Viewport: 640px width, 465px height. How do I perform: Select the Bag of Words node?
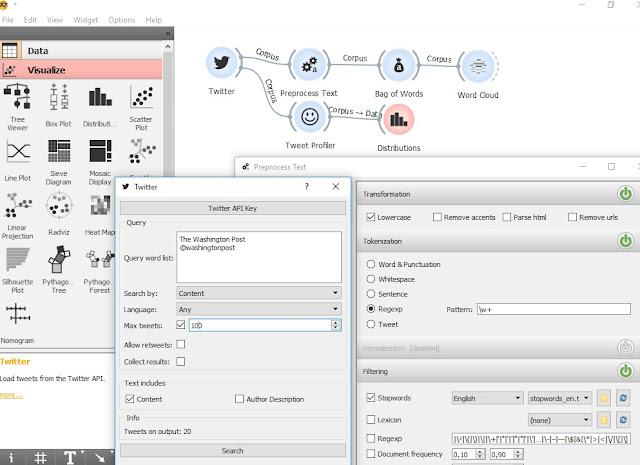pos(398,65)
